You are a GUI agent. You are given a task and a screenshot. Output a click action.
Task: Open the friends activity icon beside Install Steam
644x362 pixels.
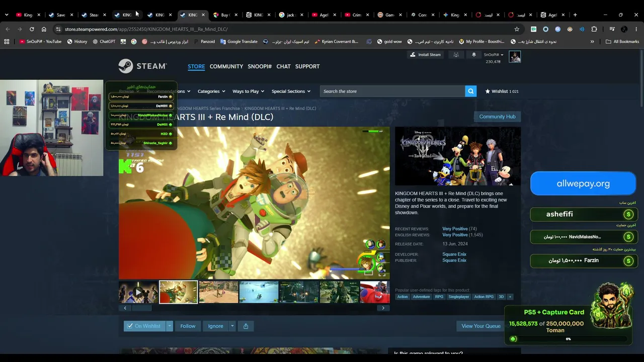(456, 55)
